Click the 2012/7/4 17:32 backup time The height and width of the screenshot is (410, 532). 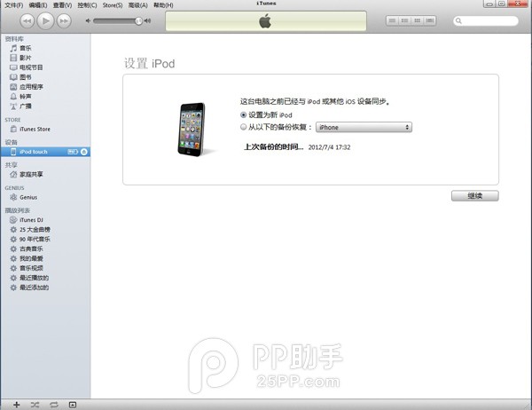click(x=329, y=147)
